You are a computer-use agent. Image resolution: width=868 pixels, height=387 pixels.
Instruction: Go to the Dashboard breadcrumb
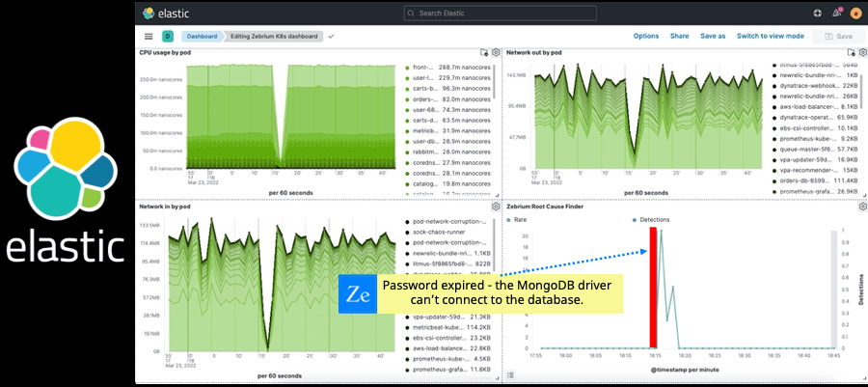coord(201,37)
